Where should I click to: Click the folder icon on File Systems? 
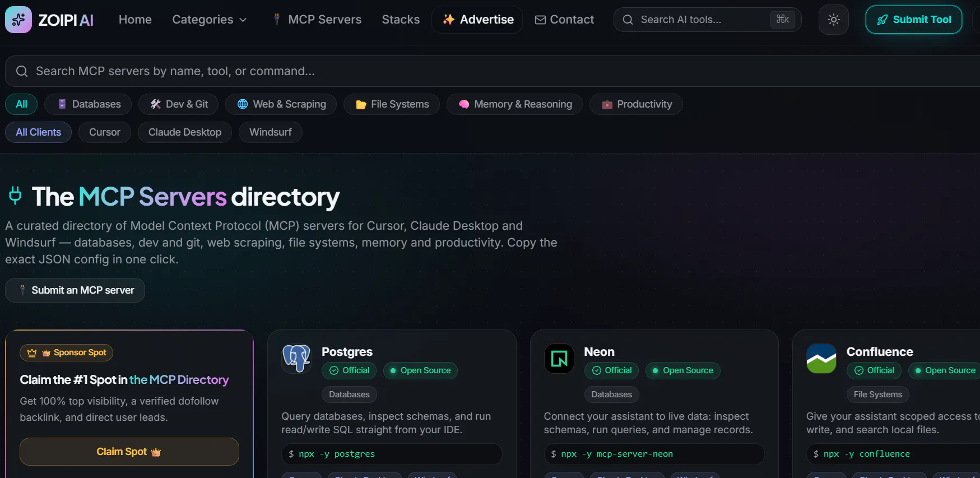[361, 104]
